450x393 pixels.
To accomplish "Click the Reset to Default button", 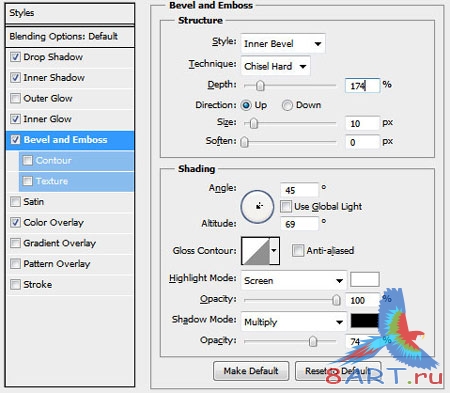I will [x=338, y=371].
